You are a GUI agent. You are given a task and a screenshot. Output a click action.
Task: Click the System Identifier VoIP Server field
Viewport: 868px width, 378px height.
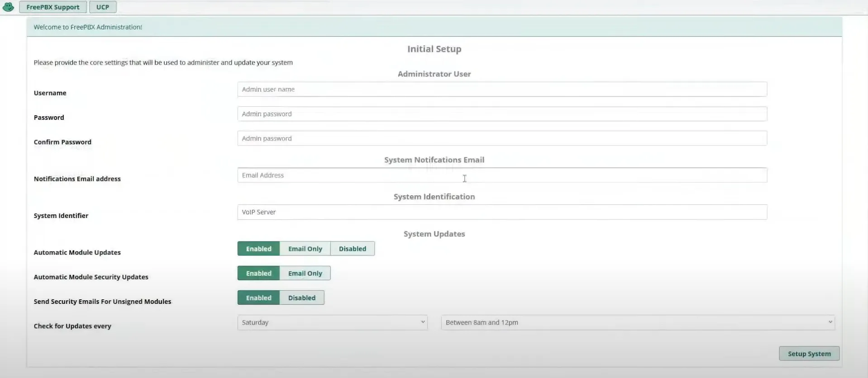[502, 212]
